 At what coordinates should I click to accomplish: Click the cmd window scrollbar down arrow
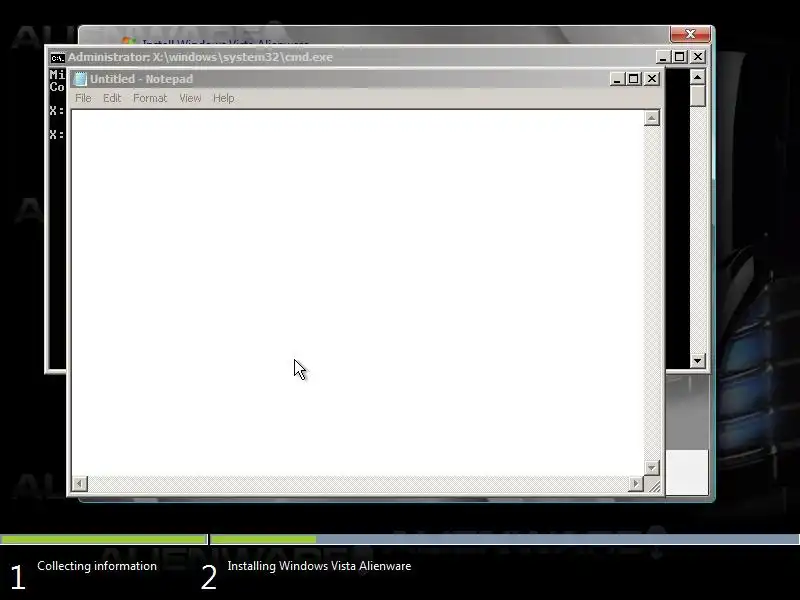click(x=697, y=361)
